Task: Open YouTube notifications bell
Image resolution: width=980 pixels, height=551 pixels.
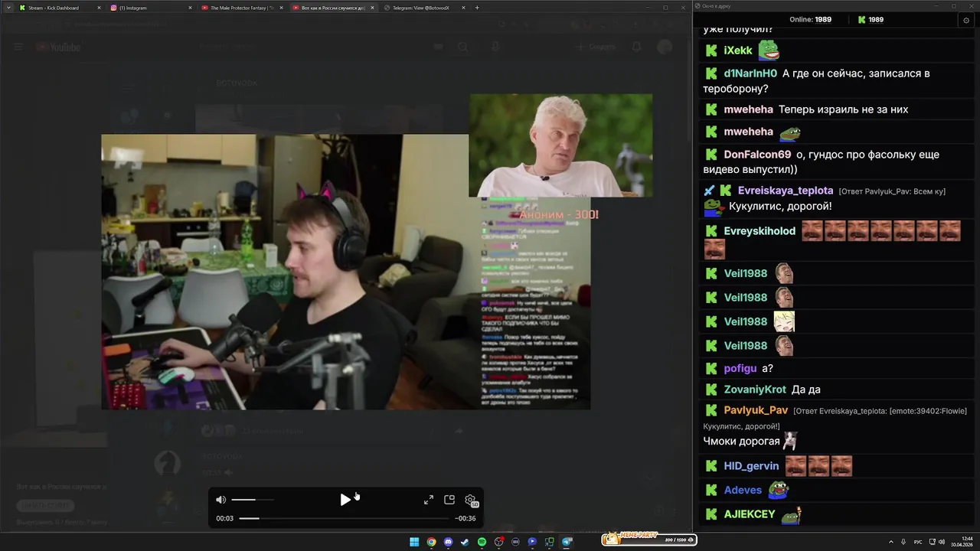Action: point(636,47)
